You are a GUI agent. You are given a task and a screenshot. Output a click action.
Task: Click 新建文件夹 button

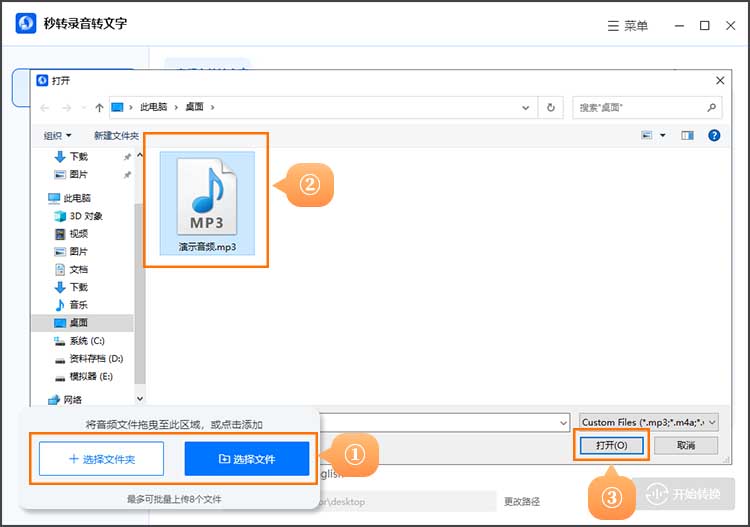tap(116, 136)
